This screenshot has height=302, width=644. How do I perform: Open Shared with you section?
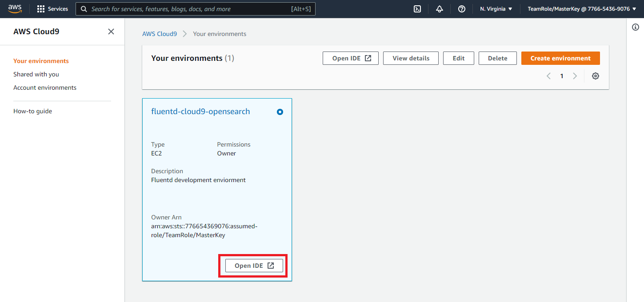coord(36,74)
